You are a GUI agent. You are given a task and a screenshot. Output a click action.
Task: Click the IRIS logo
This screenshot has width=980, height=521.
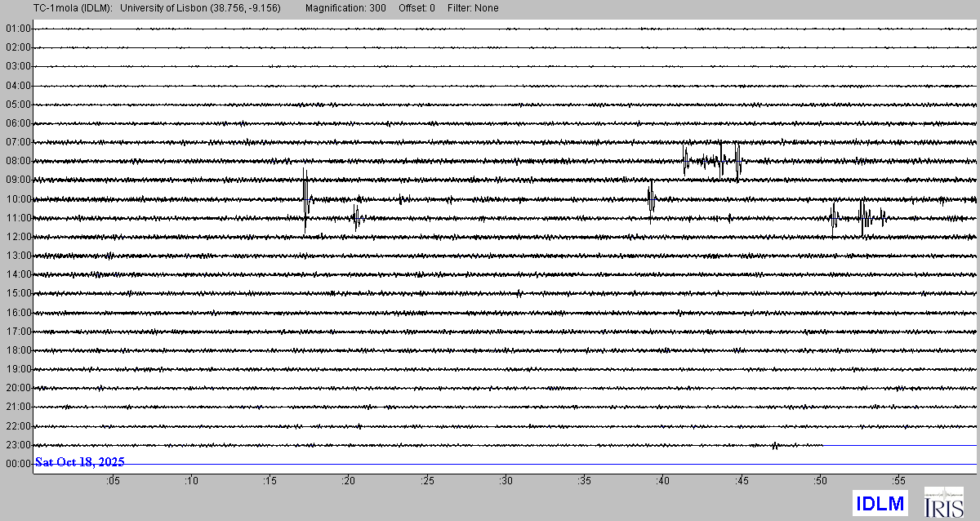coord(942,502)
